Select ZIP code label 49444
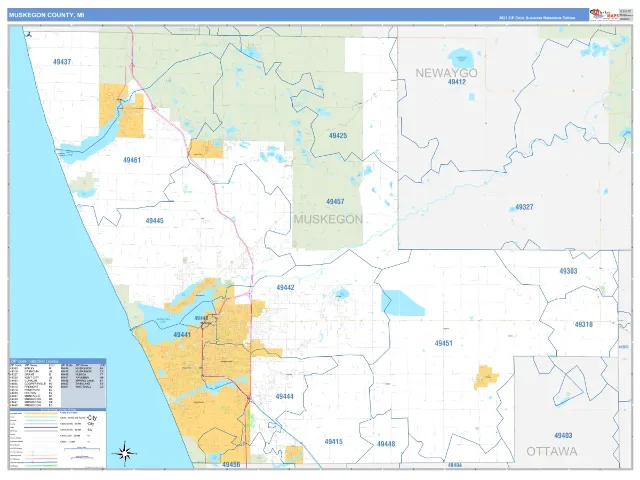Viewport: 640px width, 480px height. pos(284,396)
